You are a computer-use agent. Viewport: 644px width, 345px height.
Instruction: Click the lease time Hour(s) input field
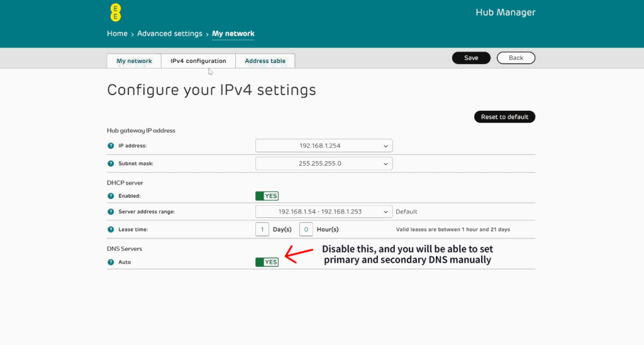306,229
